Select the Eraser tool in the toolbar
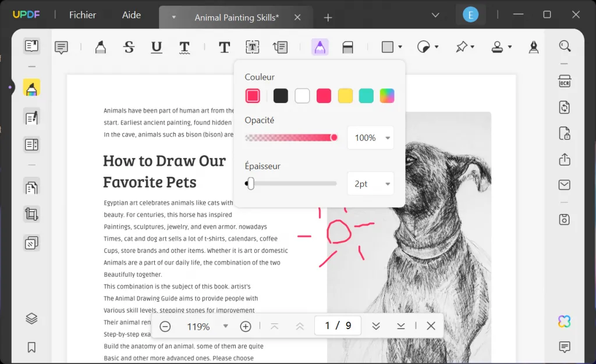This screenshot has width=596, height=364. click(x=348, y=47)
